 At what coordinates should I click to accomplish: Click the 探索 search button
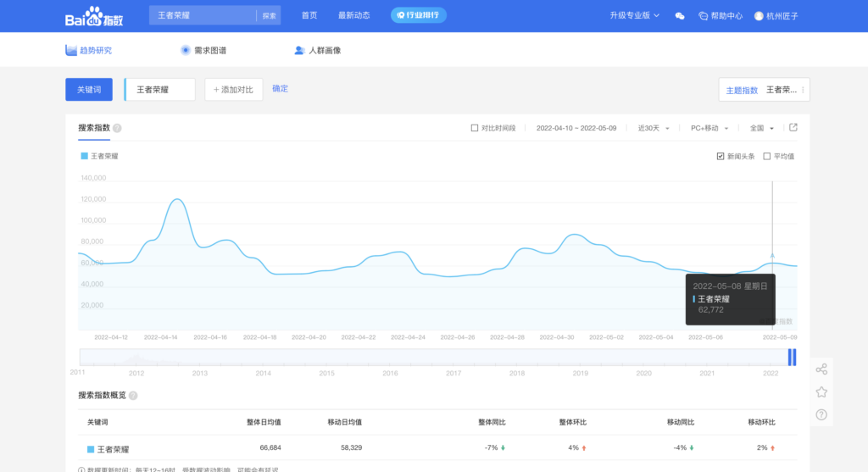(x=269, y=15)
